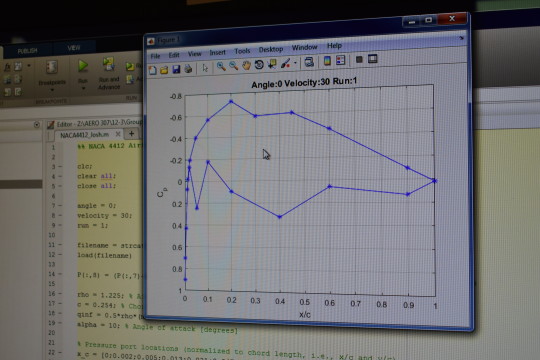The image size is (540, 360).
Task: Open the File menu in Figure window
Action: point(155,56)
